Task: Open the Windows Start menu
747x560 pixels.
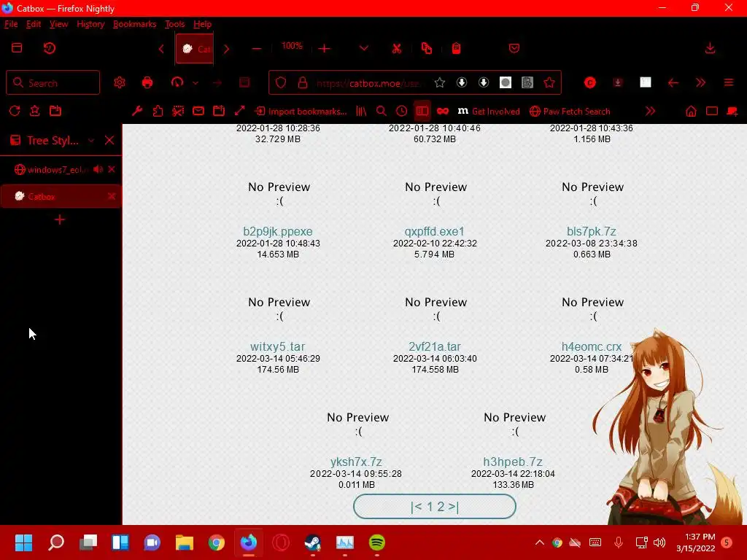Action: pyautogui.click(x=23, y=542)
